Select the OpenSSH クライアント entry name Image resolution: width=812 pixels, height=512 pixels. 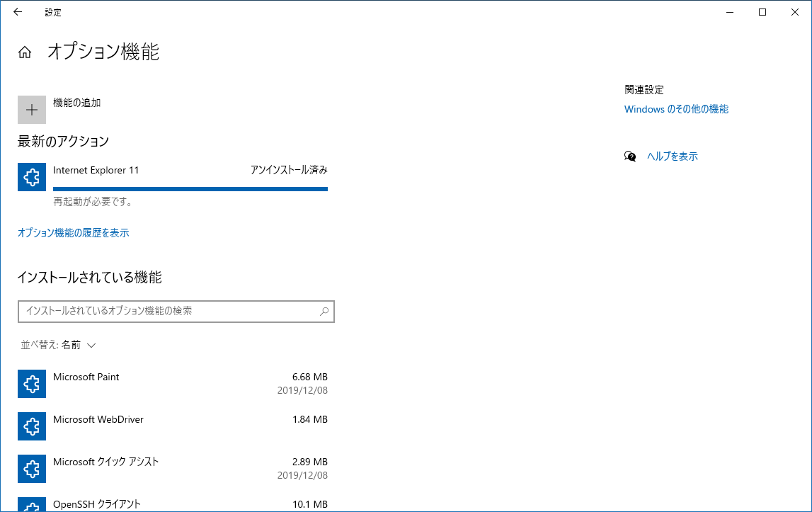click(97, 504)
